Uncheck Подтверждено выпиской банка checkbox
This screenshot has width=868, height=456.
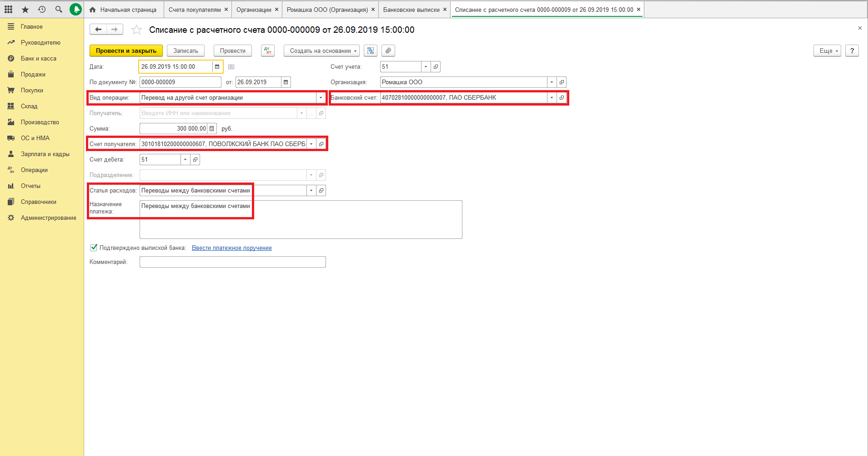point(94,248)
